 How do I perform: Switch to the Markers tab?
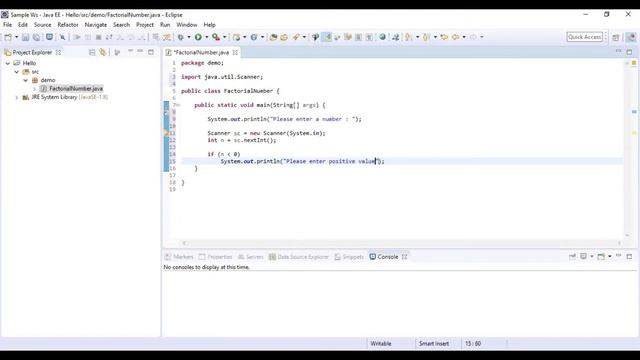(x=179, y=257)
